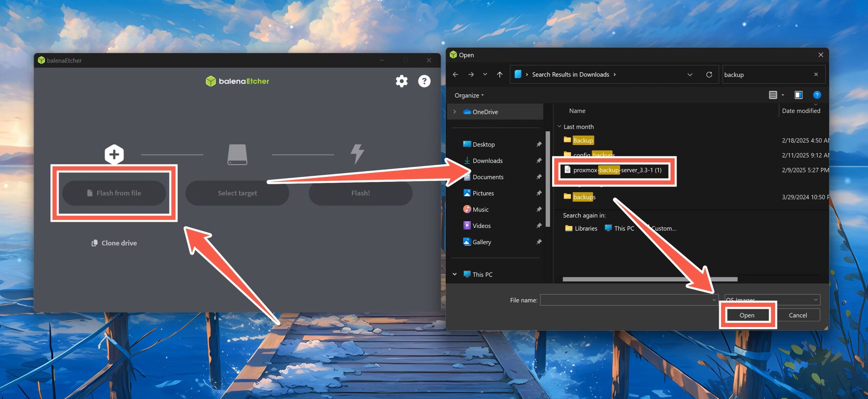Collapse the This PC tree node
The image size is (868, 399).
(x=455, y=274)
